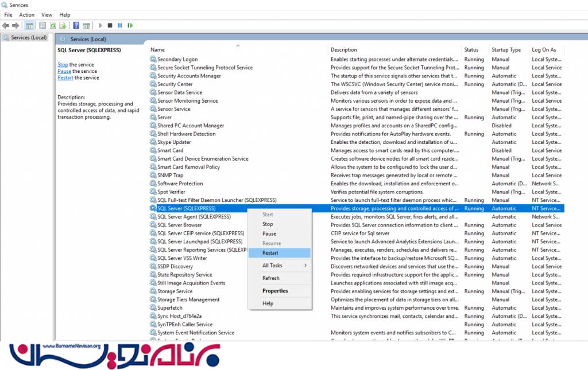The width and height of the screenshot is (588, 370).
Task: Sort by the Startup Type column header
Action: point(509,49)
